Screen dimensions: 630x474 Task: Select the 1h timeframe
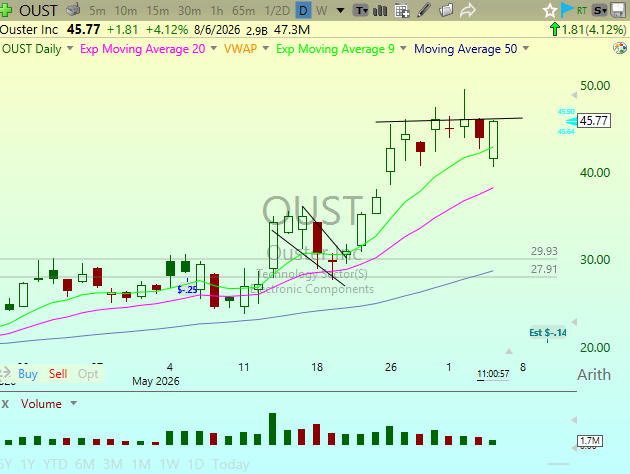point(217,11)
